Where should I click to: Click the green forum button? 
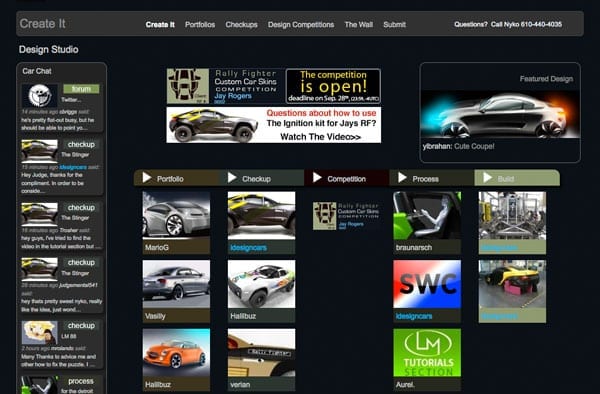(x=81, y=89)
